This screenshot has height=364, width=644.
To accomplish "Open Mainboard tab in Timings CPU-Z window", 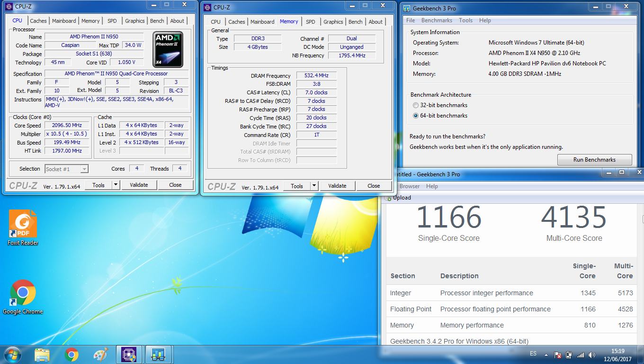I will point(262,22).
